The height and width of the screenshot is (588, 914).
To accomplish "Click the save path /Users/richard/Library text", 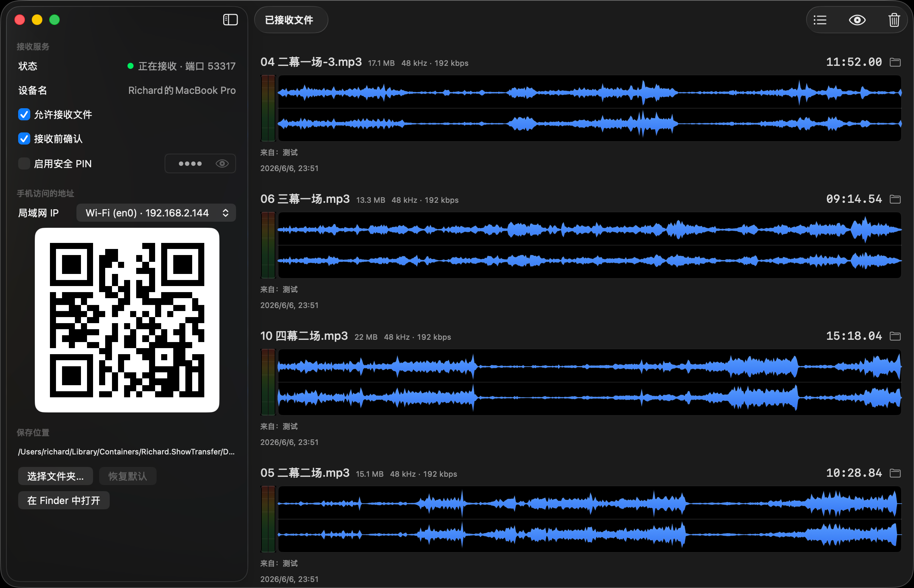I will click(126, 452).
